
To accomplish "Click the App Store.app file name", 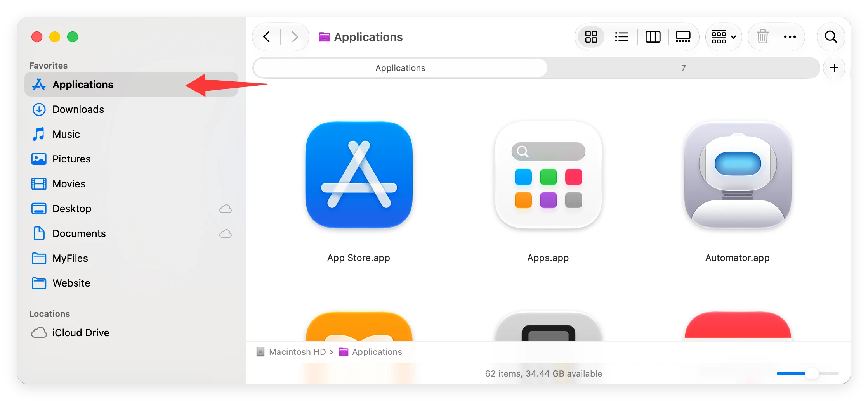I will pyautogui.click(x=359, y=258).
